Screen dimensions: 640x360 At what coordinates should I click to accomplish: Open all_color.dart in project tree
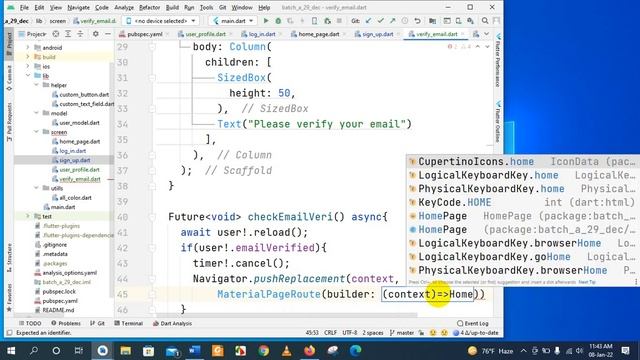[x=75, y=198]
